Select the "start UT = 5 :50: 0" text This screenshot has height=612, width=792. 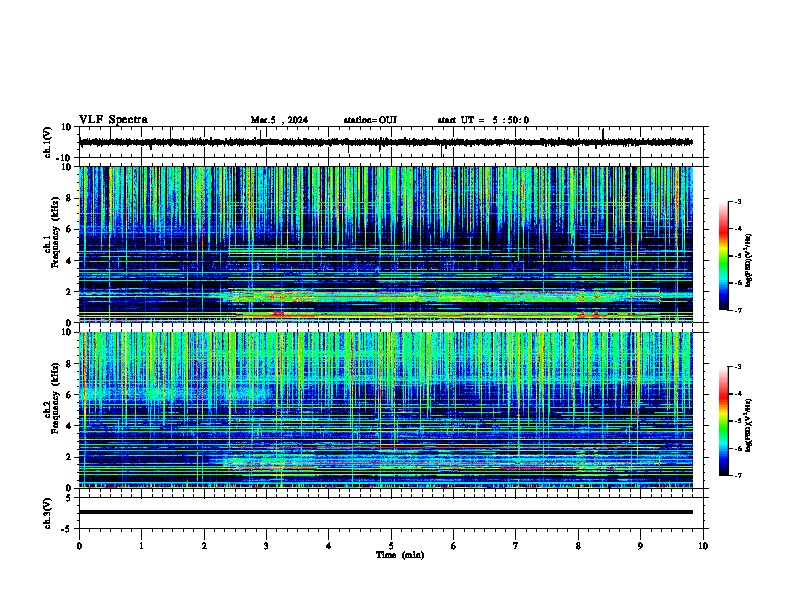(x=483, y=120)
